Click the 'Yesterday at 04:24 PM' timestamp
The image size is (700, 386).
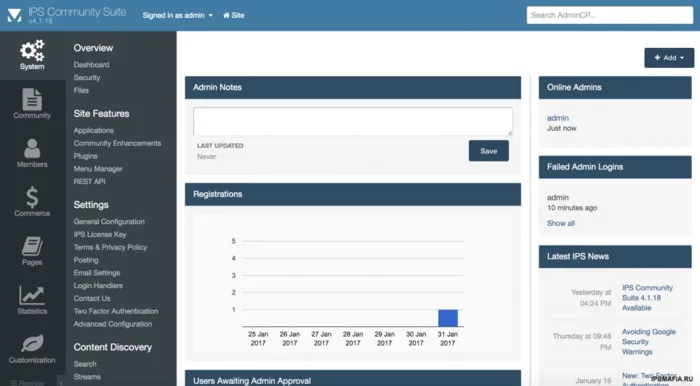(591, 298)
